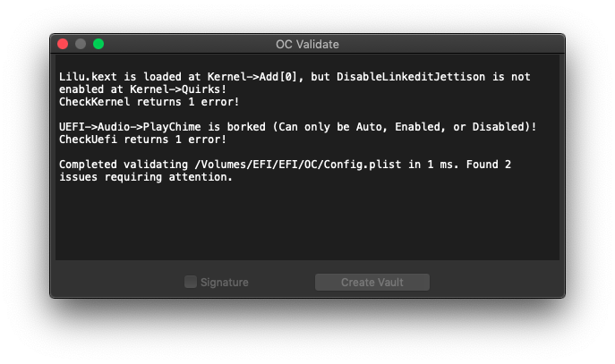
Task: Click the 'Completed validating' text
Action: pos(124,165)
